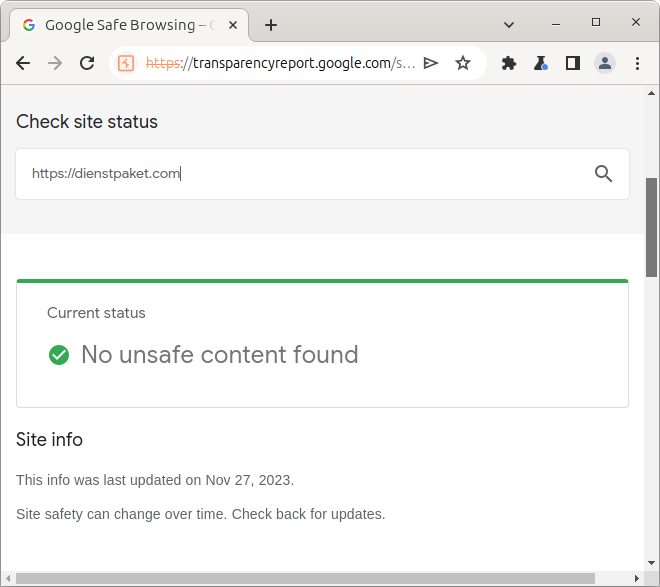This screenshot has width=660, height=587.
Task: Click the forward navigation arrow
Action: click(55, 63)
